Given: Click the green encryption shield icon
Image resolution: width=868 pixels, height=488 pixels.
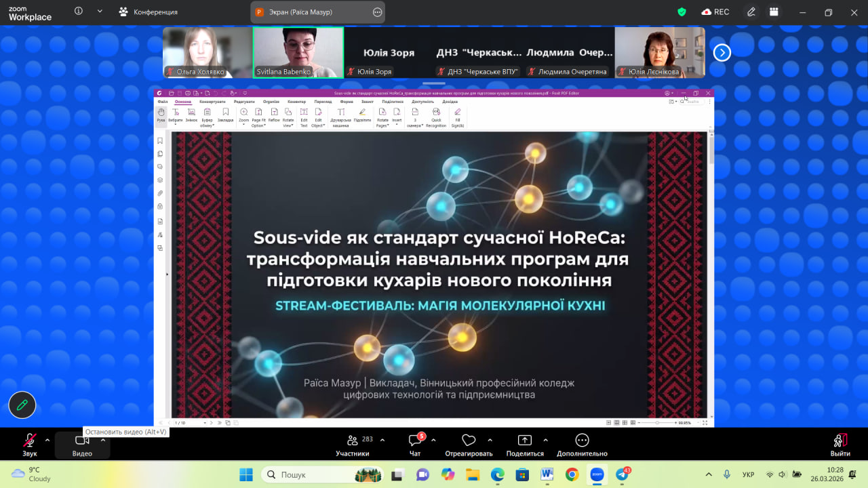Looking at the screenshot, I should click(682, 12).
